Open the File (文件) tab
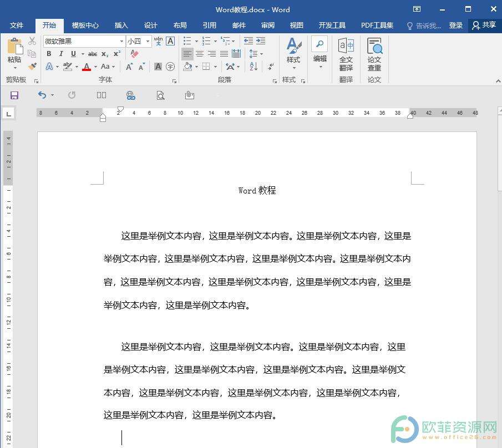 (16, 26)
